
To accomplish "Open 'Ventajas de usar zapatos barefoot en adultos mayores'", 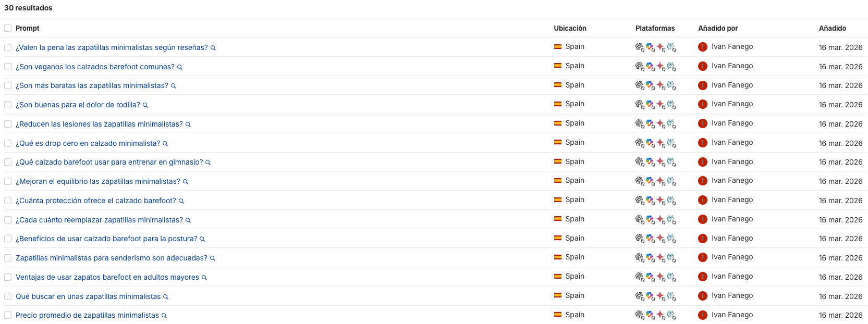I will click(x=107, y=277).
